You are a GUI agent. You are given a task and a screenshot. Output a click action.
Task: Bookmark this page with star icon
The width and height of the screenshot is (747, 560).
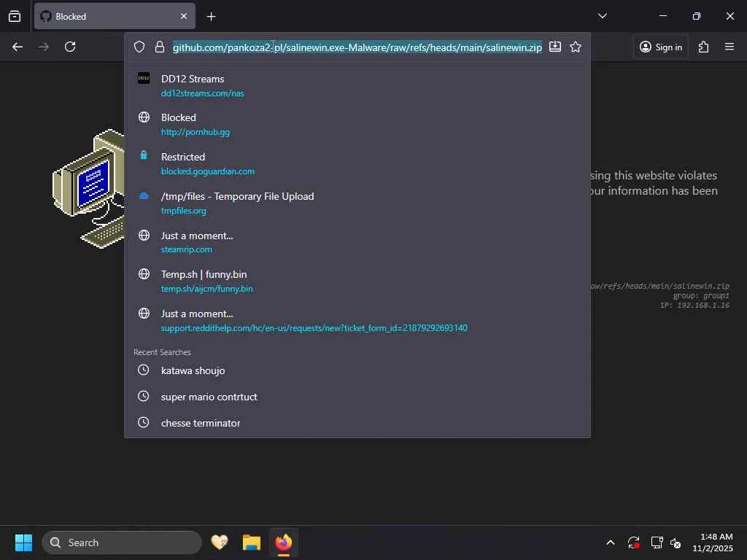[x=576, y=47]
